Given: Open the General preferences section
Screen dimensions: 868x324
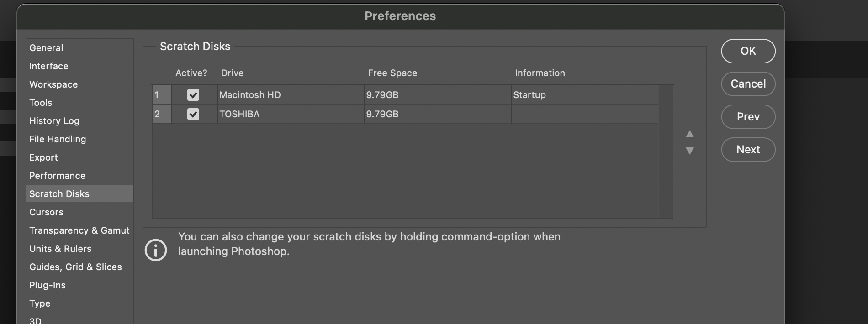Looking at the screenshot, I should (46, 47).
